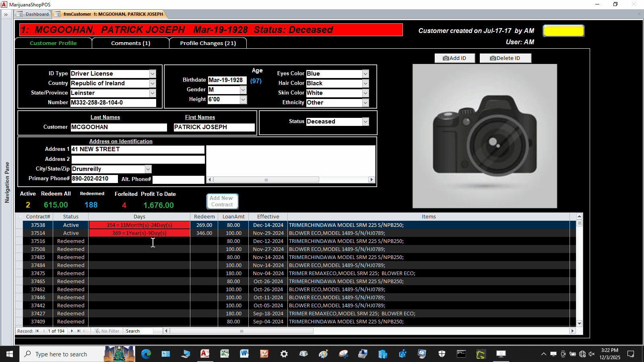This screenshot has width=644, height=362.
Task: Expand the City/State/Zip dropdown
Action: tap(148, 169)
